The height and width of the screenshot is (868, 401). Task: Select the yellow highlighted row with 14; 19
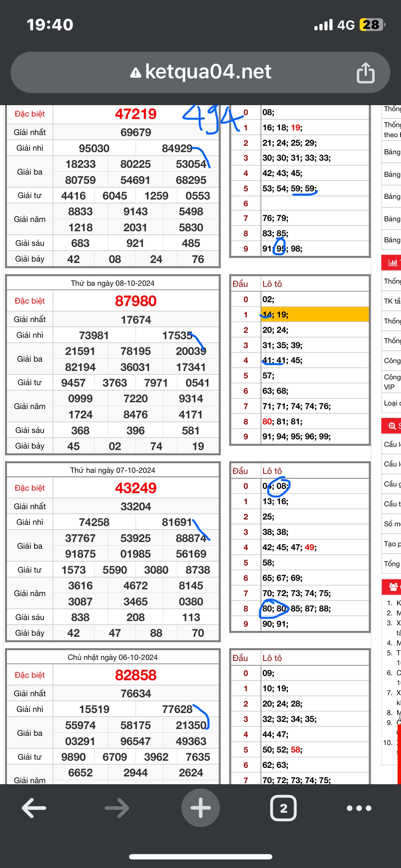(x=314, y=315)
